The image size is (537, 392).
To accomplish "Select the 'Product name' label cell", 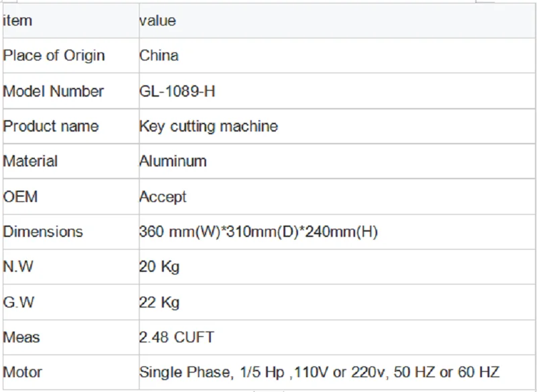I will (51, 126).
